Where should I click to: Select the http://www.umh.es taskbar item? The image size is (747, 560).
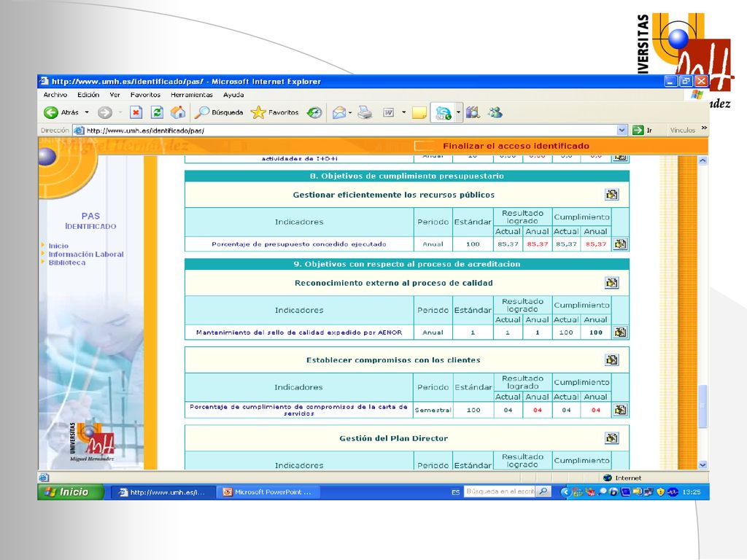(x=163, y=492)
